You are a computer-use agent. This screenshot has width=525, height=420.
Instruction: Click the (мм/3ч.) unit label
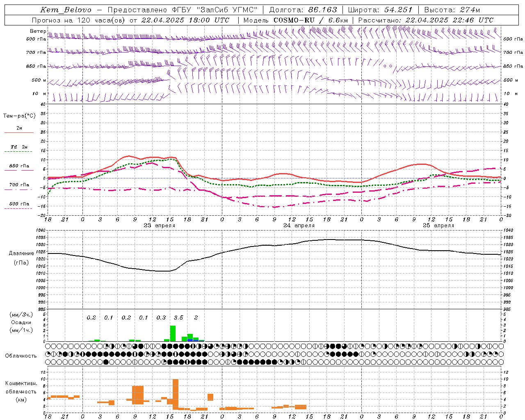pos(21,315)
